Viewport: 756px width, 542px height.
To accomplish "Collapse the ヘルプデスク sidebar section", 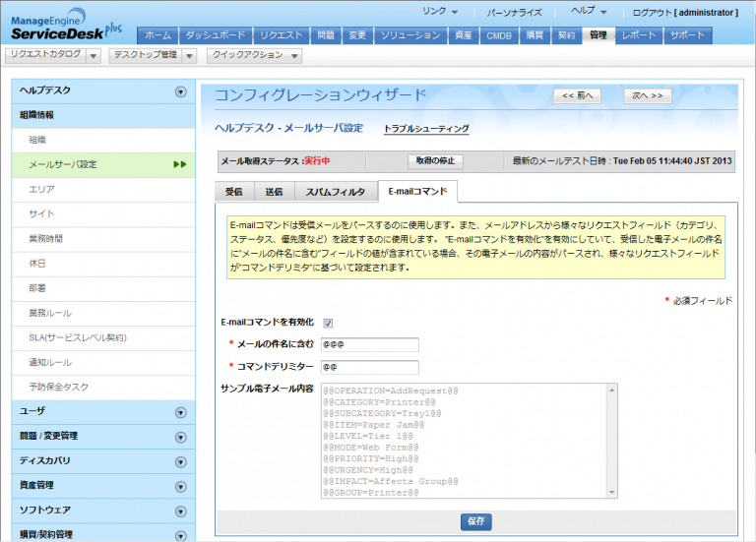I will [180, 91].
